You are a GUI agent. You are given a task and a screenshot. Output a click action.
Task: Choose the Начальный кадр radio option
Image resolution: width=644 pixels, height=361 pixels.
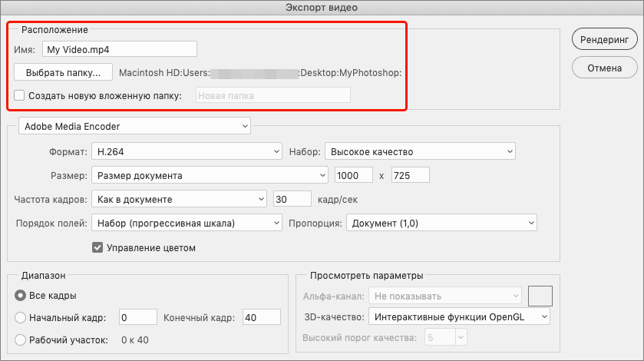point(21,317)
